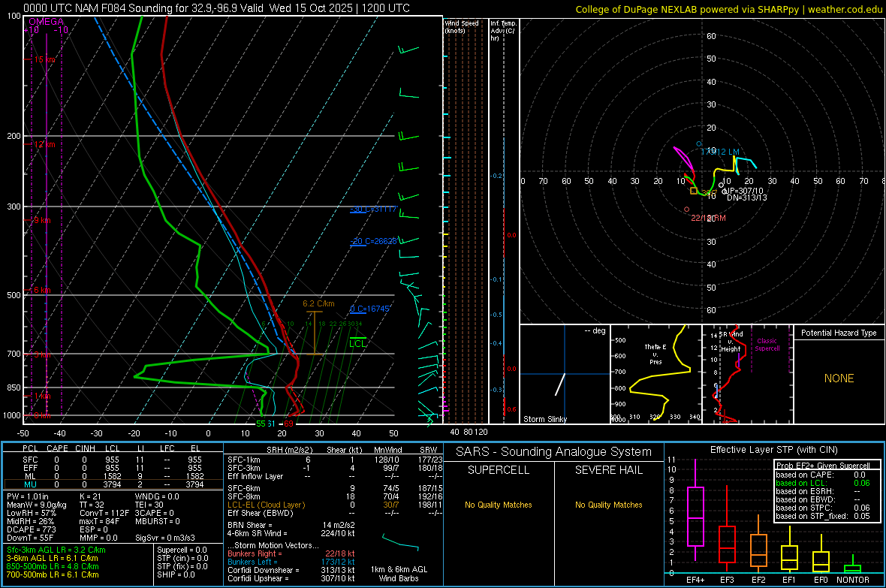This screenshot has width=886, height=588.
Task: Click the blue Bunkers Left storm motion
Action: point(291,562)
